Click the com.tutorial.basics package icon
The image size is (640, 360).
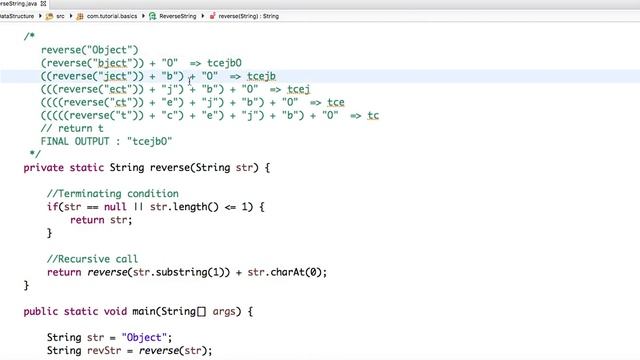[x=80, y=16]
